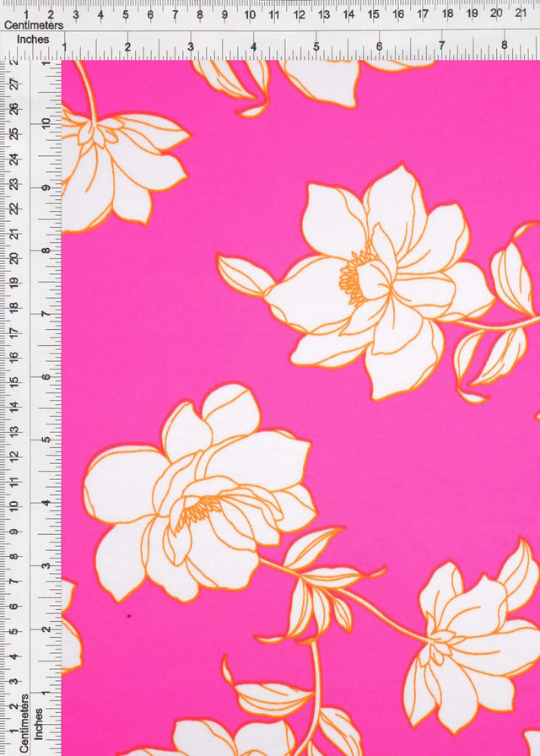Click the Inches label on top ruler
This screenshot has width=540, height=756.
tap(33, 39)
